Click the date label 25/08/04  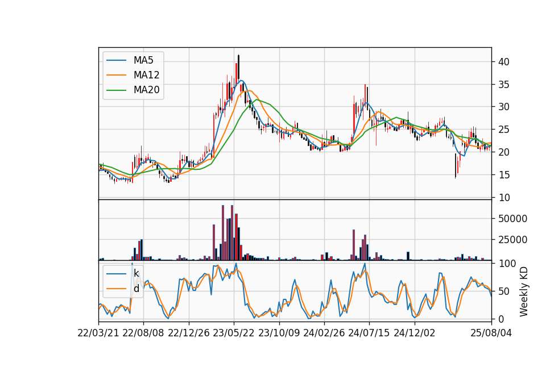coord(491,333)
